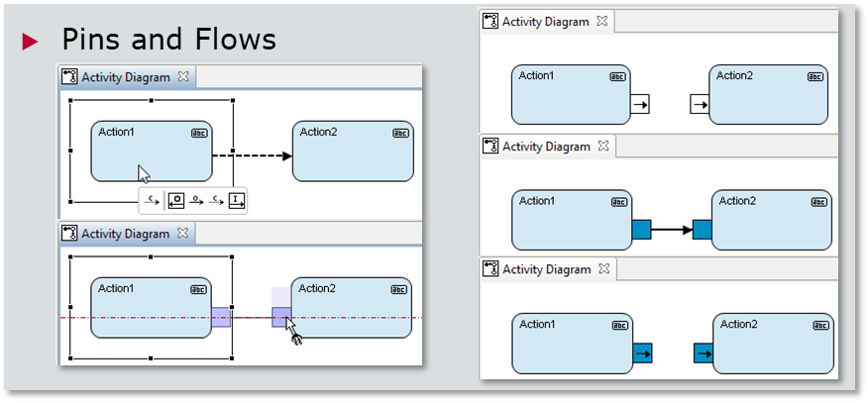Image resolution: width=868 pixels, height=403 pixels.
Task: Select Activity Diagram tab above the red guideline diagram
Action: click(125, 234)
